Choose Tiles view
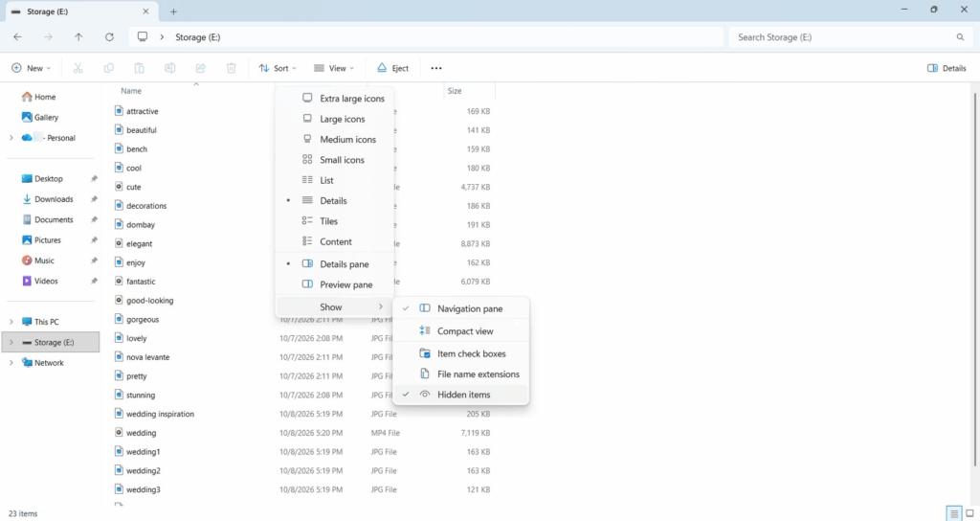 point(335,221)
